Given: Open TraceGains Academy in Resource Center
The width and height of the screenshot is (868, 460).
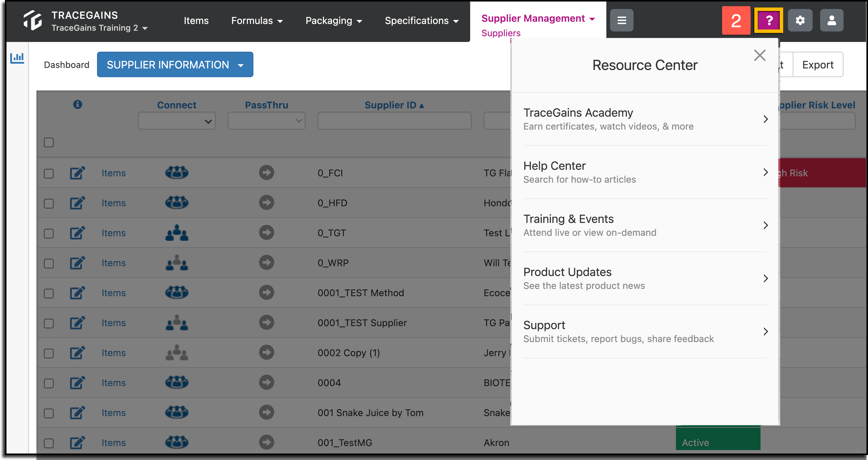Looking at the screenshot, I should tap(645, 119).
